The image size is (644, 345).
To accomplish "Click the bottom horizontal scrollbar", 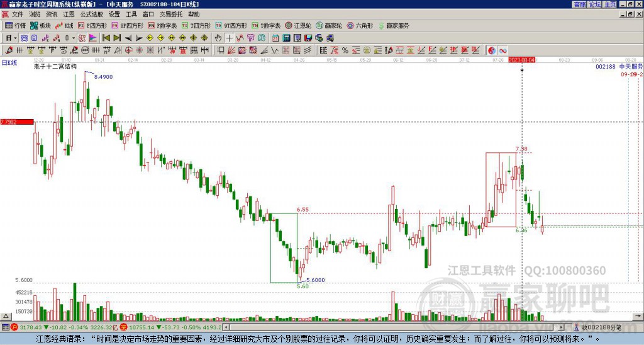I will pos(394,327).
